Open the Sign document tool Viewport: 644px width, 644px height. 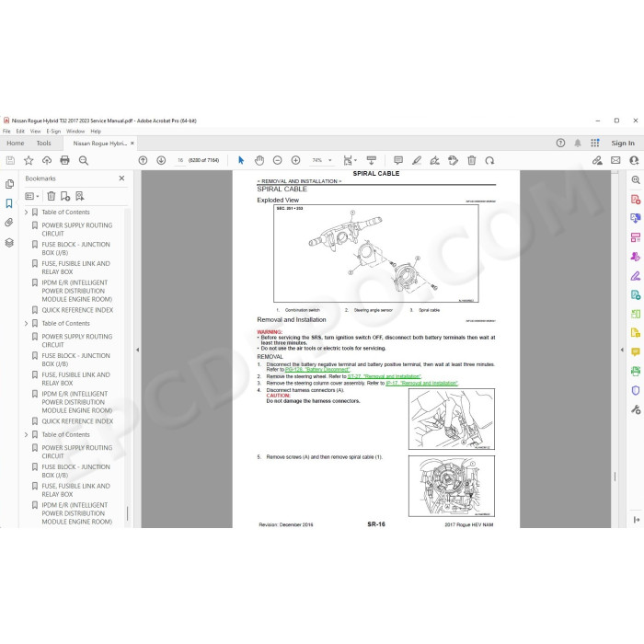coord(434,160)
